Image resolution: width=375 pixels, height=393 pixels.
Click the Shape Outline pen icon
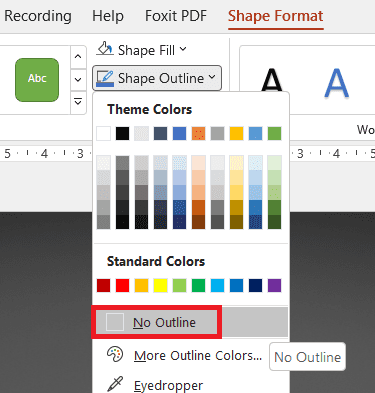coord(105,78)
